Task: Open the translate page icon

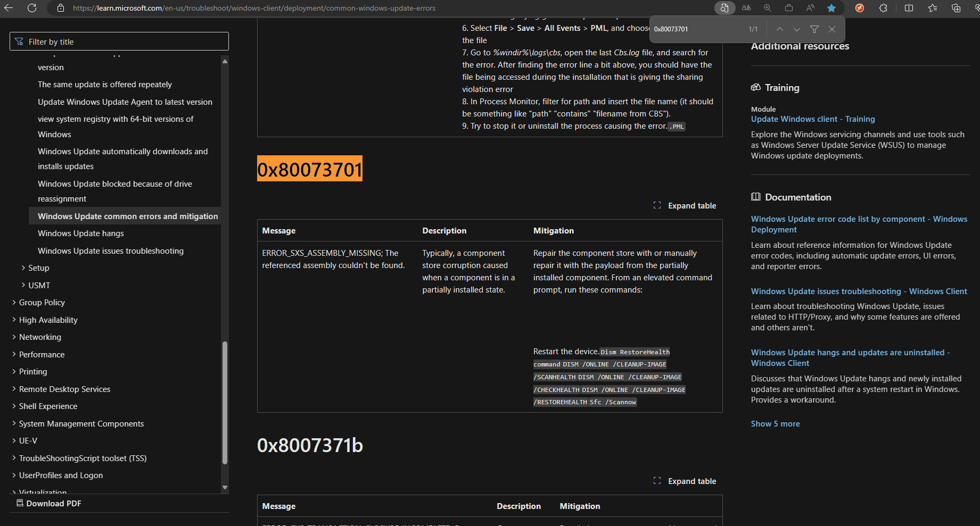Action: 746,8
